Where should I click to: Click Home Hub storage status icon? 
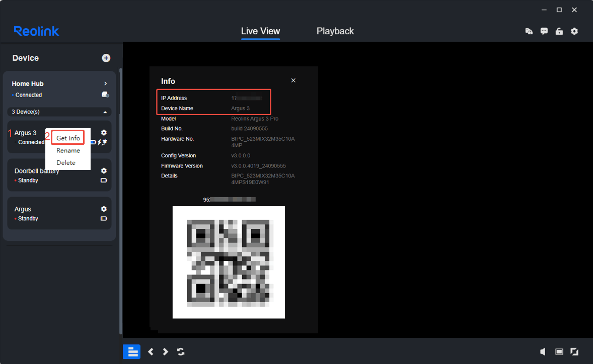point(106,95)
